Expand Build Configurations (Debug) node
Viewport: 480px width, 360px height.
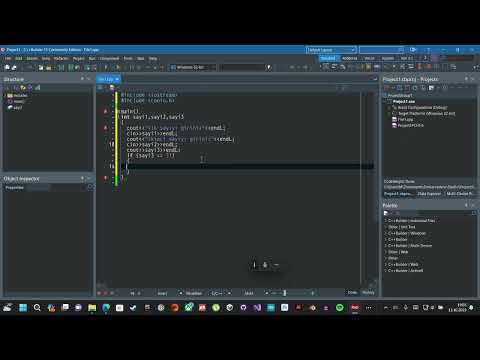pyautogui.click(x=389, y=108)
